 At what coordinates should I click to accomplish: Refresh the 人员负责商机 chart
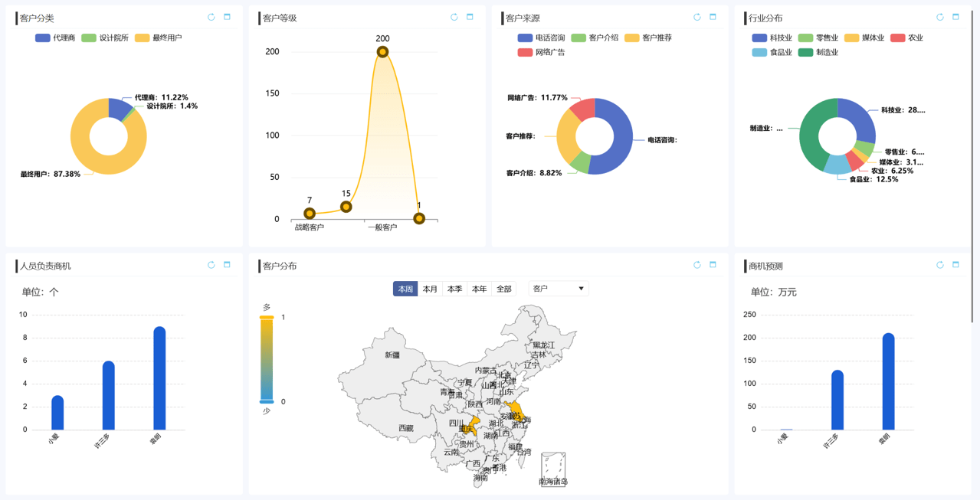[212, 263]
